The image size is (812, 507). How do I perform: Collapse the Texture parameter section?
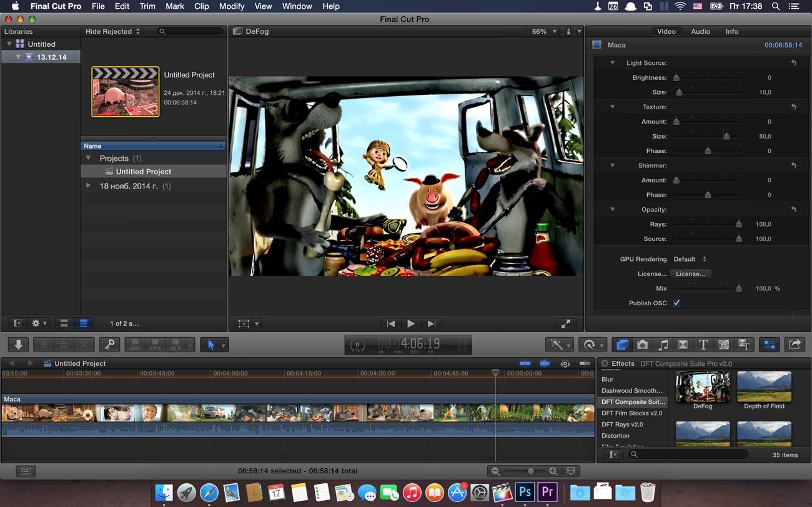coord(612,107)
